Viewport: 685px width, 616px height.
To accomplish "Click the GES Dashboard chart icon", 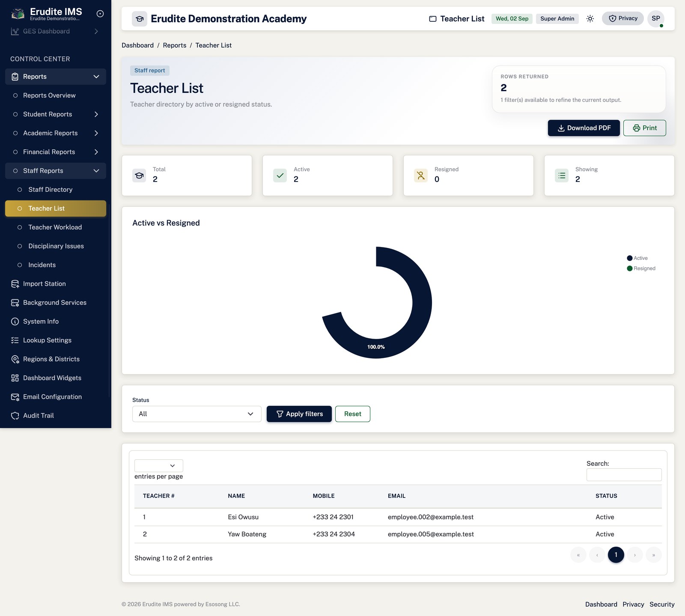I will 15,31.
